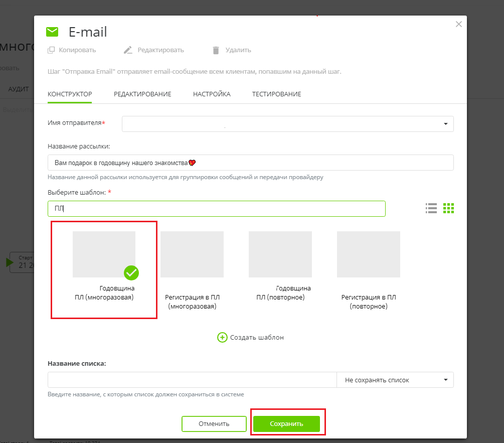504x443 pixels.
Task: Close the E-mail dialog with X
Action: (x=458, y=24)
